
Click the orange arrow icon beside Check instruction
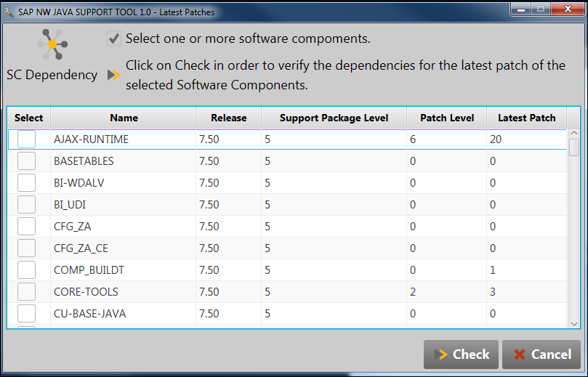[x=113, y=75]
